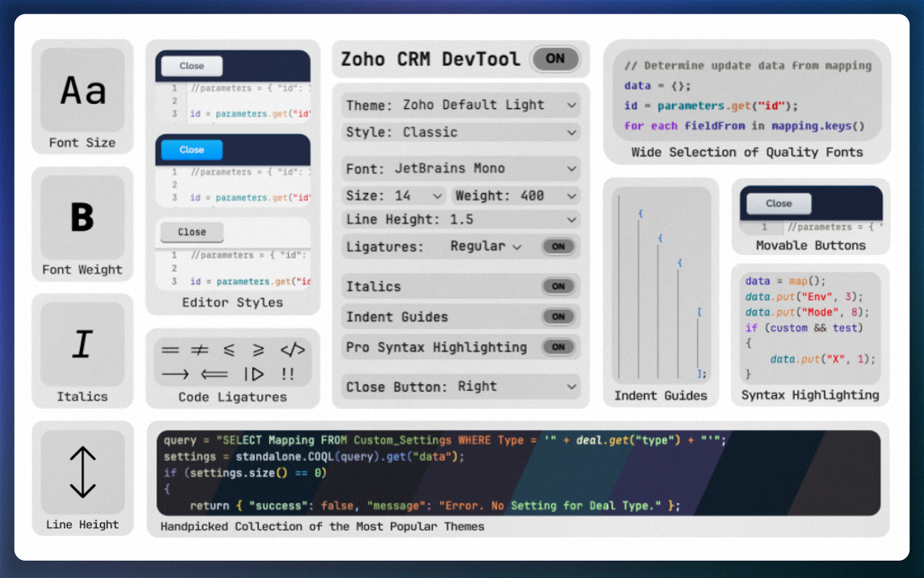Image resolution: width=924 pixels, height=578 pixels.
Task: Click the I Italics icon
Action: point(82,345)
